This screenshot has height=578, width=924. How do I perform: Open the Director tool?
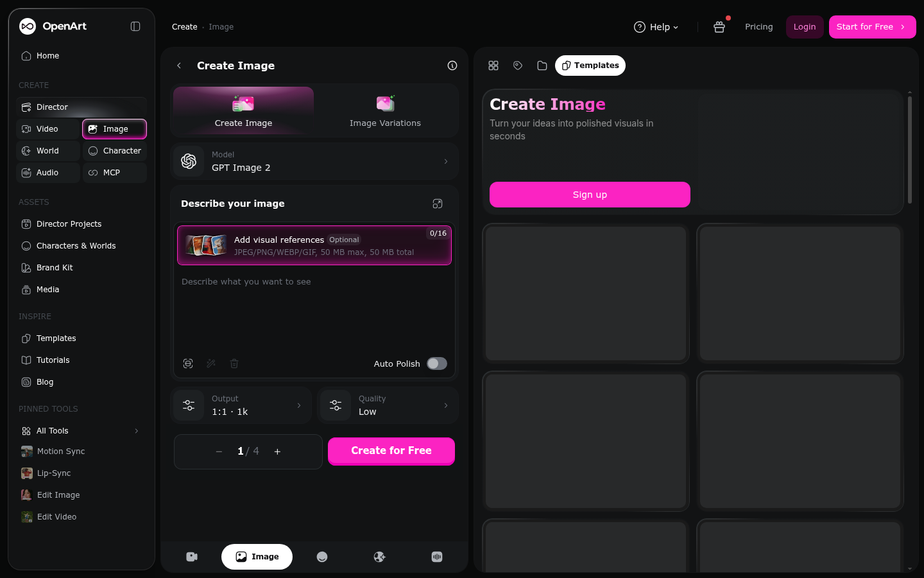pos(81,107)
